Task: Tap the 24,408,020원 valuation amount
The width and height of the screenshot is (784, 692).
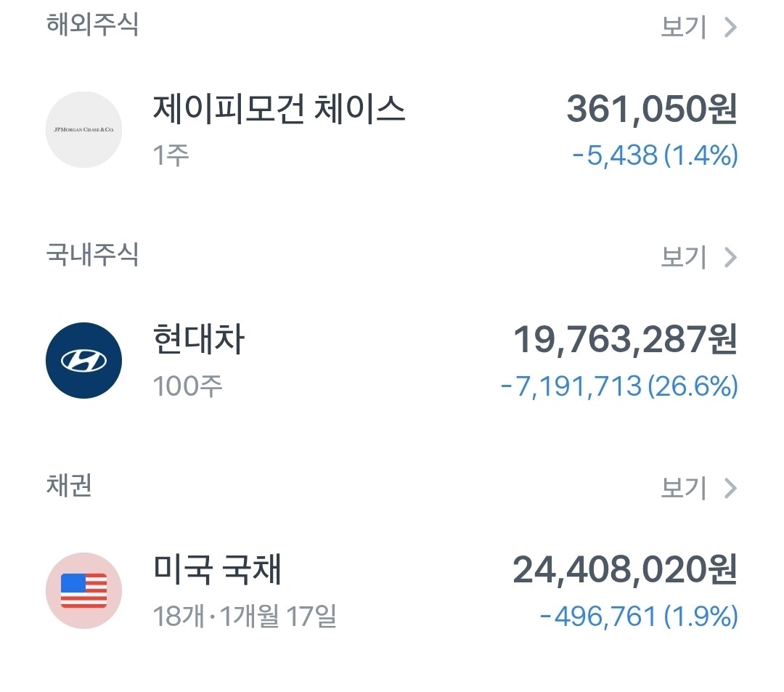Action: (x=625, y=570)
